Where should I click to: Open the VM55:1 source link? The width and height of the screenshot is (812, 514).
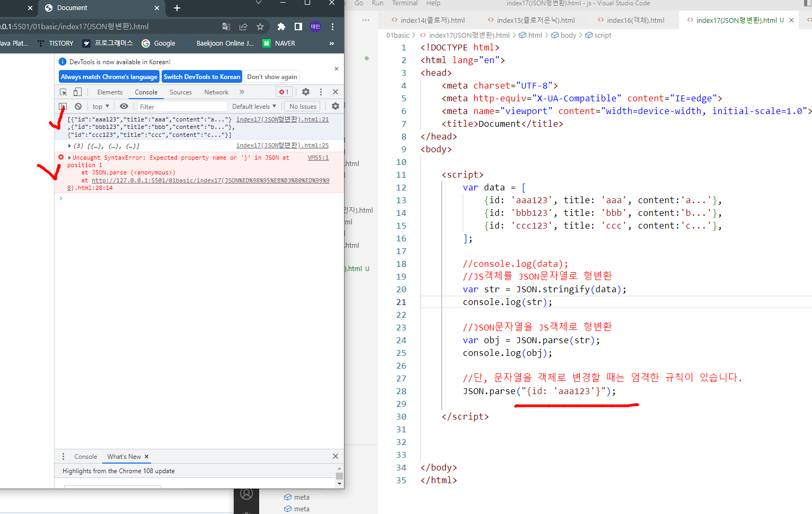point(318,158)
